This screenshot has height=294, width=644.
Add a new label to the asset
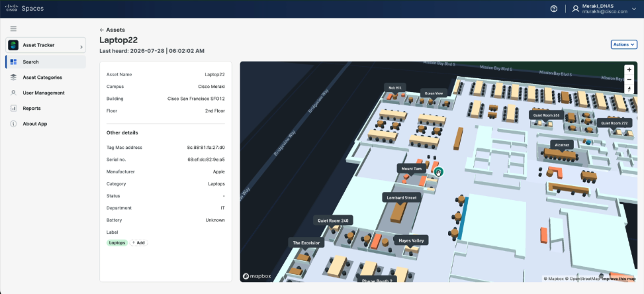(x=138, y=242)
